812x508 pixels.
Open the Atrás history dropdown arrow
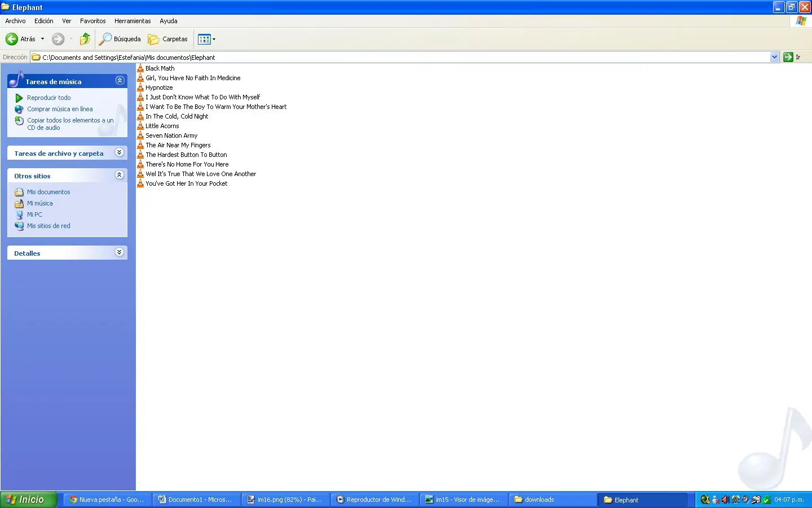pyautogui.click(x=42, y=39)
